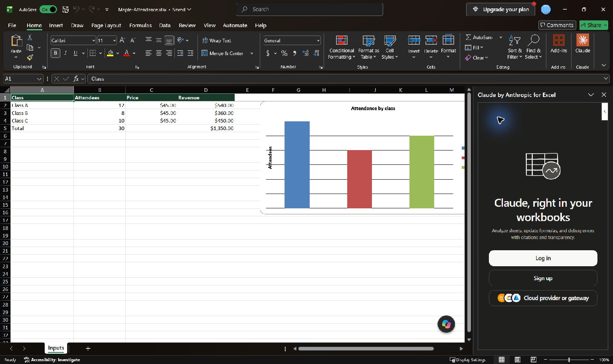Open the Sort & Filter tool
This screenshot has height=364, width=613.
pos(515,47)
